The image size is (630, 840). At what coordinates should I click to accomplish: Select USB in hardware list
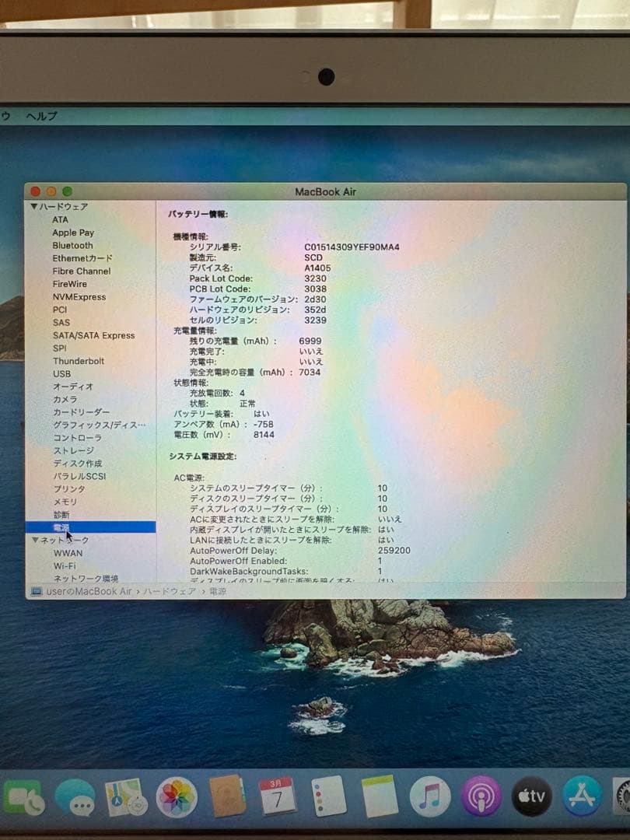(x=61, y=374)
